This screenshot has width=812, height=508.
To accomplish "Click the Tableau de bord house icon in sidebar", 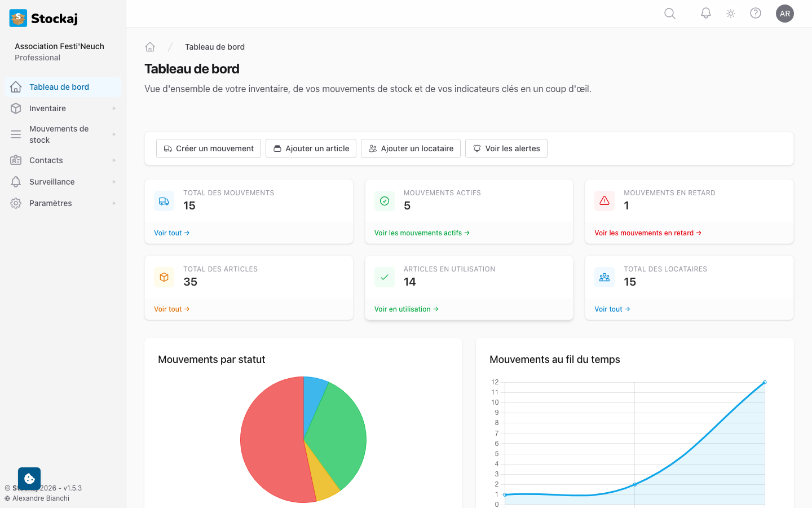I will tap(16, 87).
